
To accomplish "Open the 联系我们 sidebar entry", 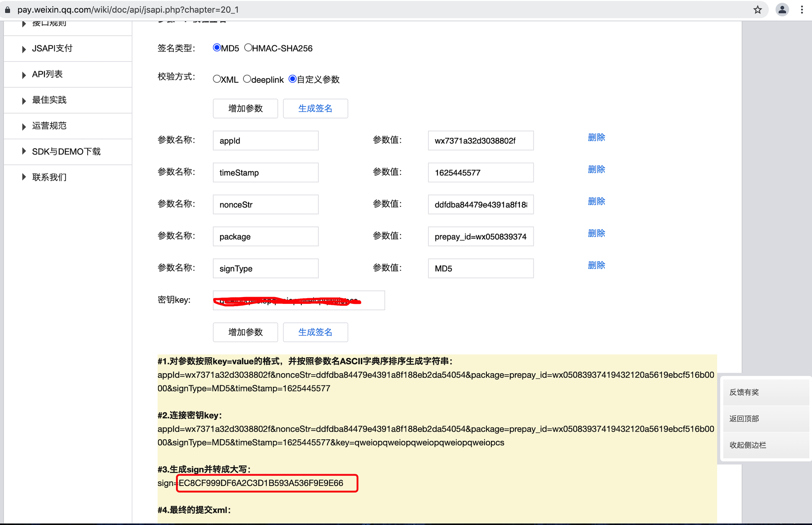I will [49, 177].
